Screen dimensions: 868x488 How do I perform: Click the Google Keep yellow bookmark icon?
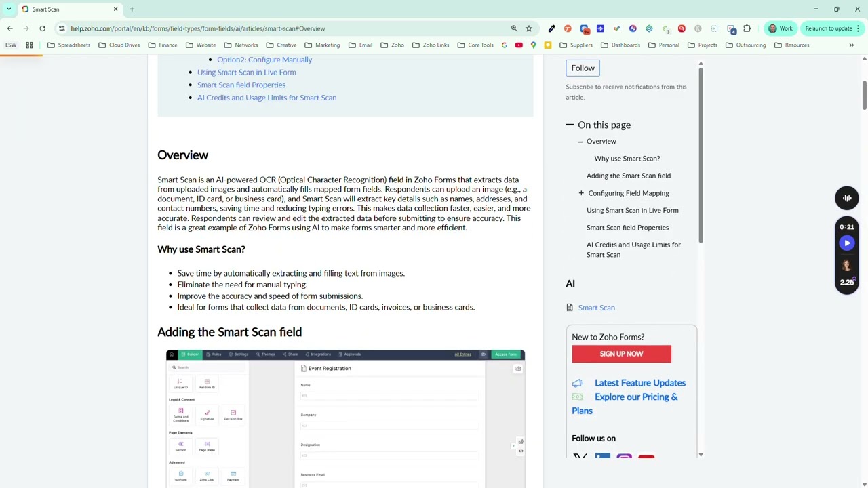(x=548, y=45)
